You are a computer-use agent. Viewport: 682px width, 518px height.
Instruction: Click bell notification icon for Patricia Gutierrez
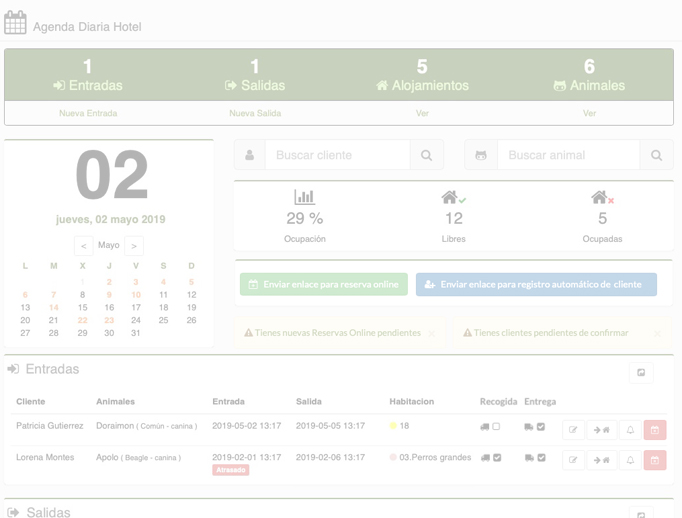click(630, 430)
